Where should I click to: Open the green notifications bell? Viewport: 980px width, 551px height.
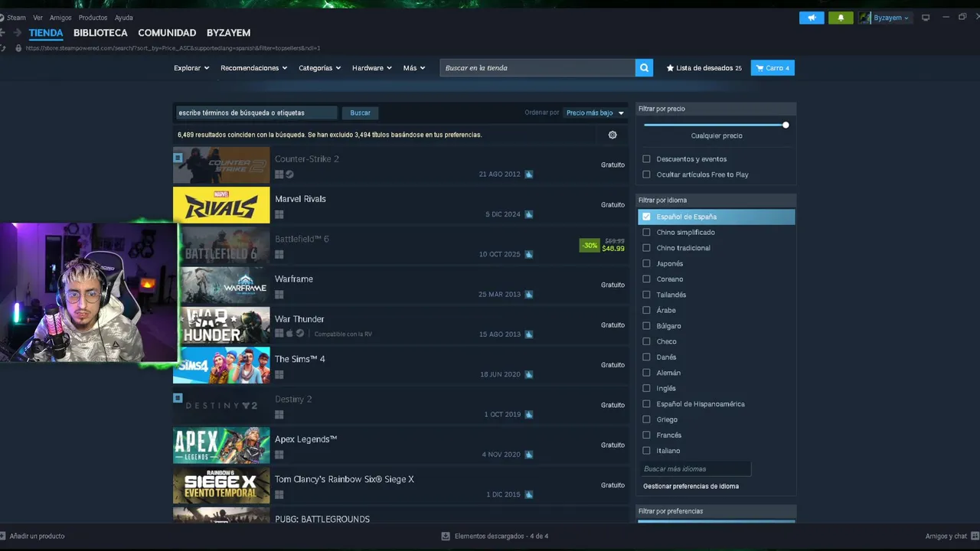coord(841,18)
